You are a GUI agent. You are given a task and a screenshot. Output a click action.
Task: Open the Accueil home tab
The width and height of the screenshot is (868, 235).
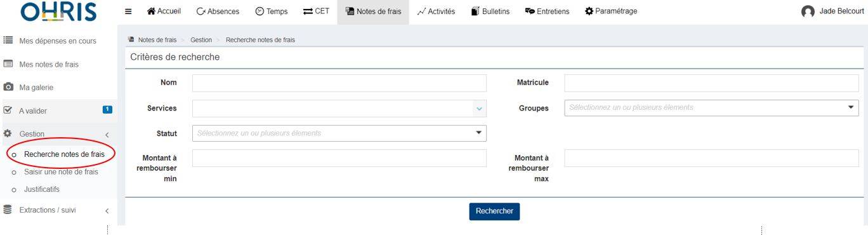point(164,11)
